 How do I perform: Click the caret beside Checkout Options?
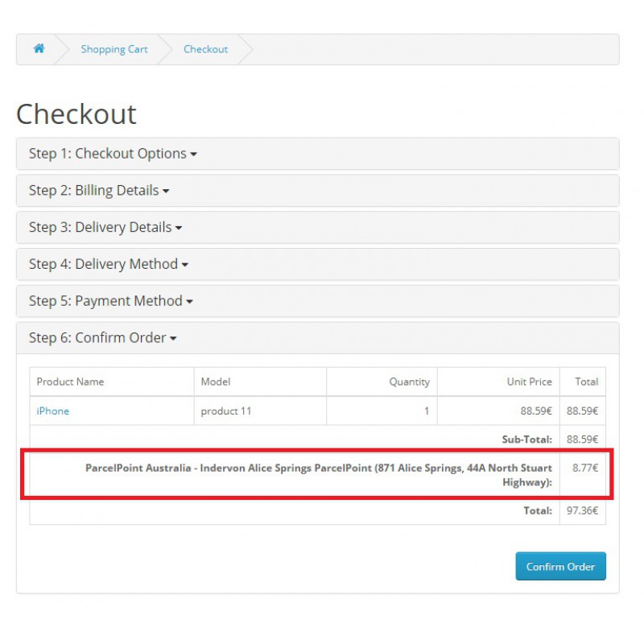pyautogui.click(x=194, y=155)
